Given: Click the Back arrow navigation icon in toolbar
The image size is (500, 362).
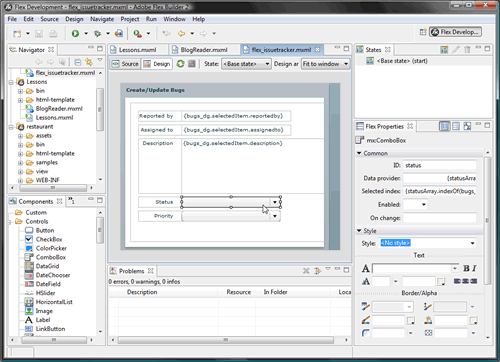Looking at the screenshot, I should [182, 33].
